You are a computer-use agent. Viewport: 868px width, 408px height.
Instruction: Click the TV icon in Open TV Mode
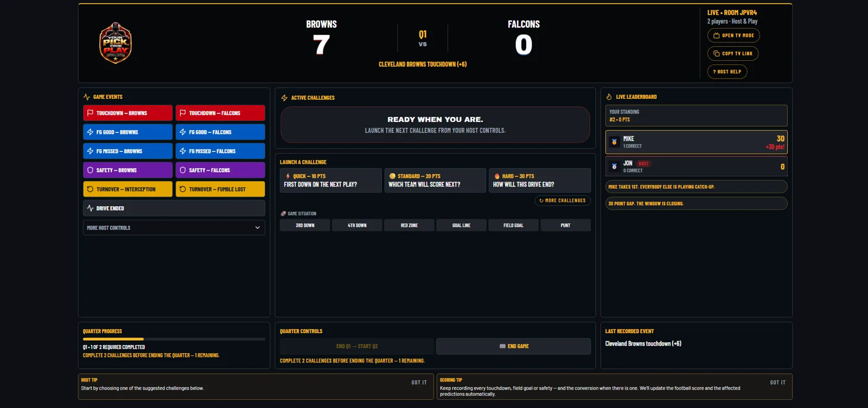pyautogui.click(x=716, y=35)
